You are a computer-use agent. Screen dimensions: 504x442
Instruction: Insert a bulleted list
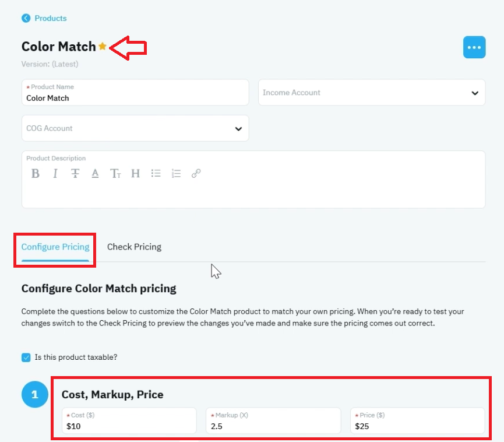(x=156, y=173)
